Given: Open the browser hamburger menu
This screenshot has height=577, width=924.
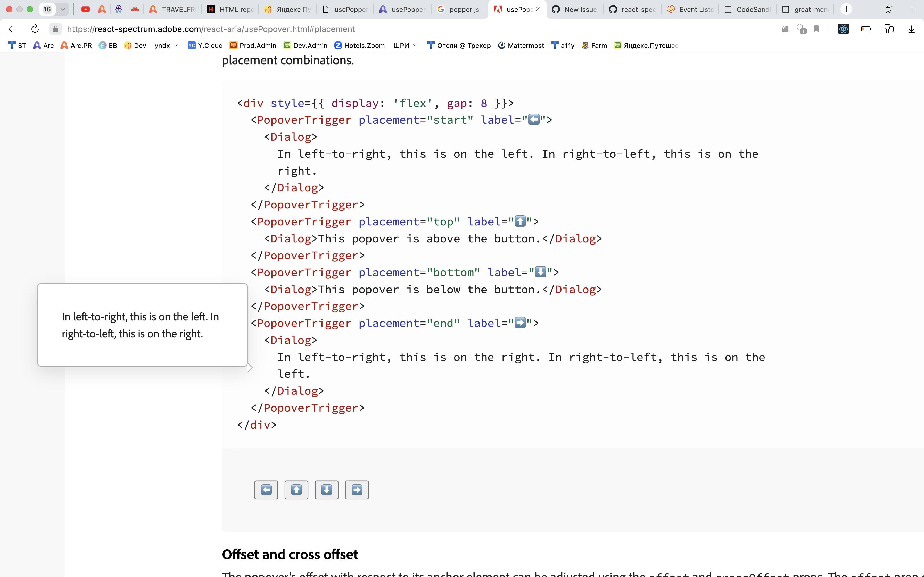Looking at the screenshot, I should [913, 9].
